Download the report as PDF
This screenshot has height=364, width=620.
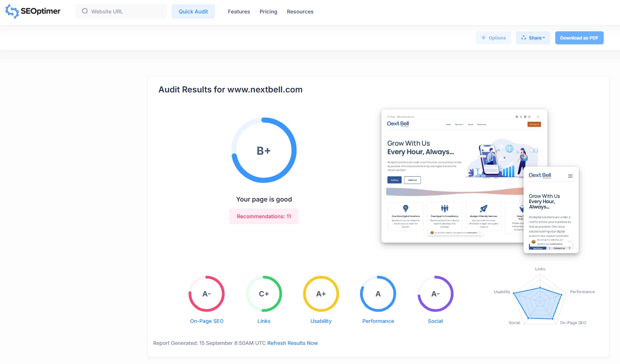579,38
